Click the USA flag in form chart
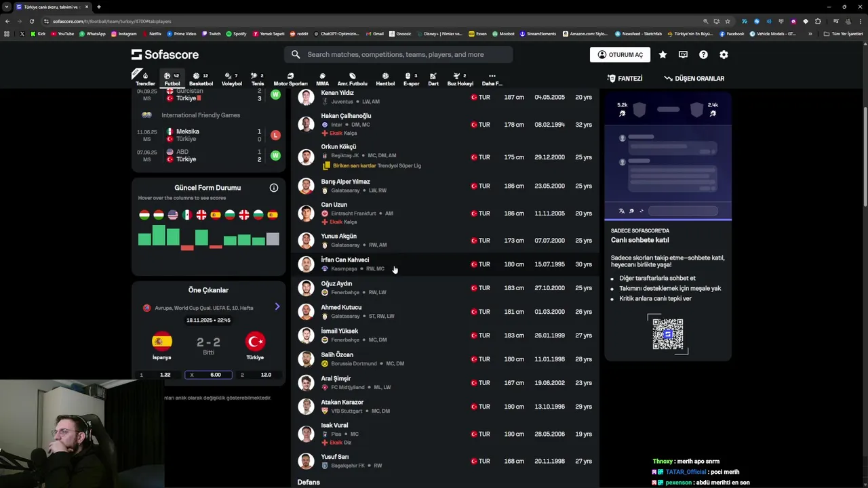Image resolution: width=868 pixels, height=488 pixels. click(x=173, y=215)
